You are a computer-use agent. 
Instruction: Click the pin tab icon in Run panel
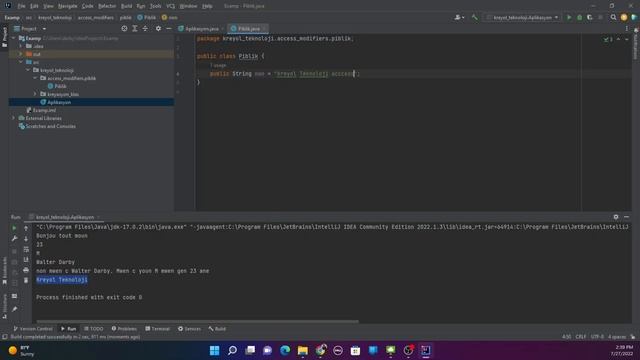(x=14, y=309)
